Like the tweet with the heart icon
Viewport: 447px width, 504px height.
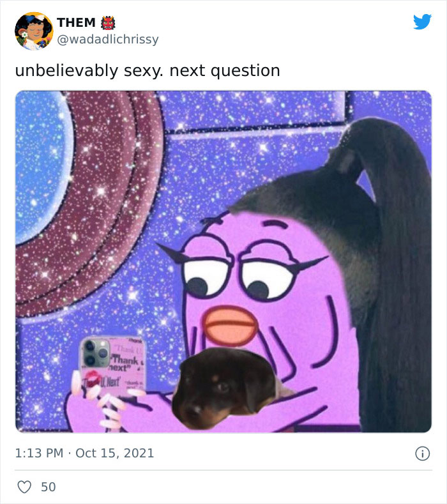coord(24,487)
